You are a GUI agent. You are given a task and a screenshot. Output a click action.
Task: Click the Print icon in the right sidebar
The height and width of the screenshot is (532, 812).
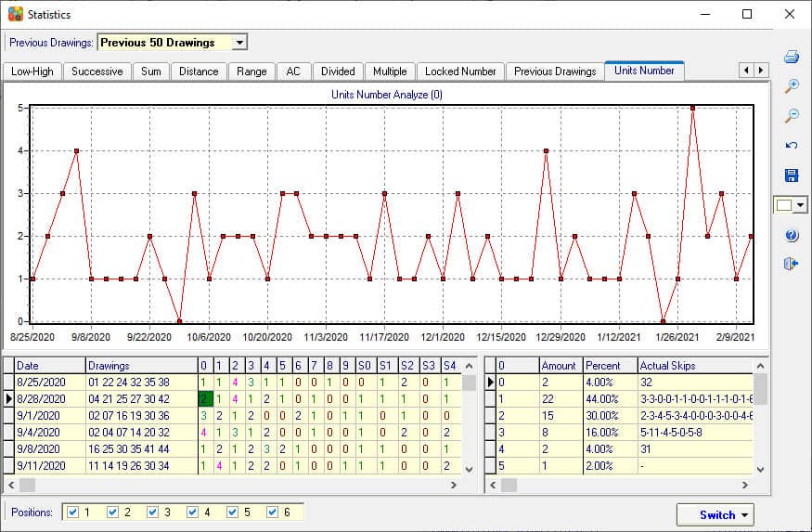click(792, 57)
